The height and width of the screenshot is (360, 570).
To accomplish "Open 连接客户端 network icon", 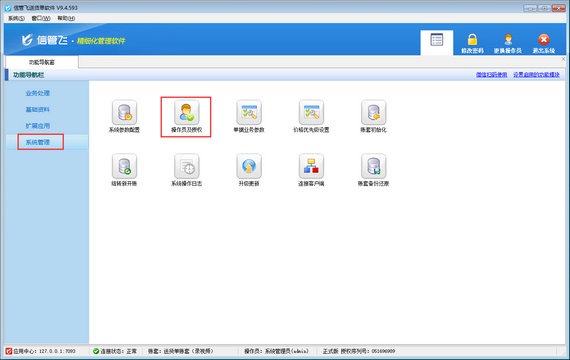I will click(311, 166).
